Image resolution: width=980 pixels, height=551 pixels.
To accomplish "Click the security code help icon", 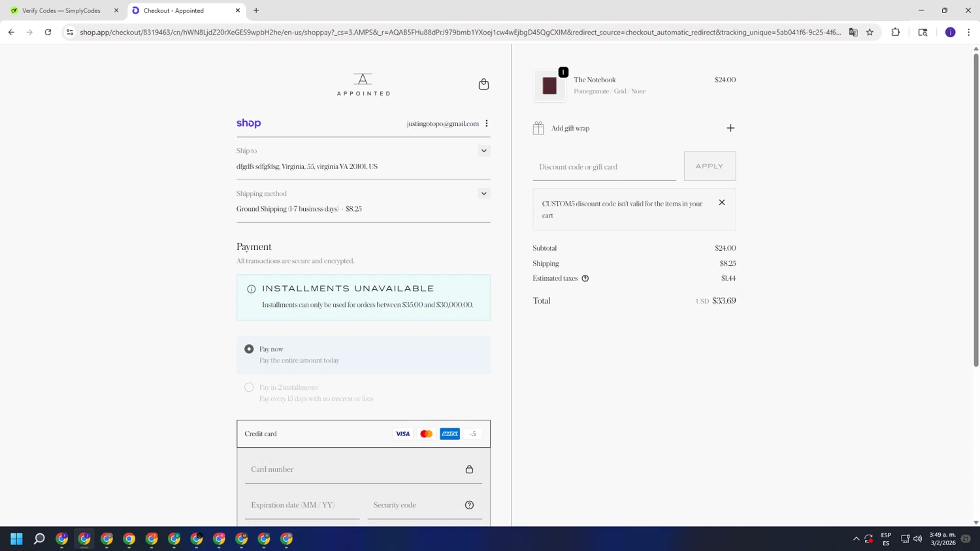I will [469, 505].
